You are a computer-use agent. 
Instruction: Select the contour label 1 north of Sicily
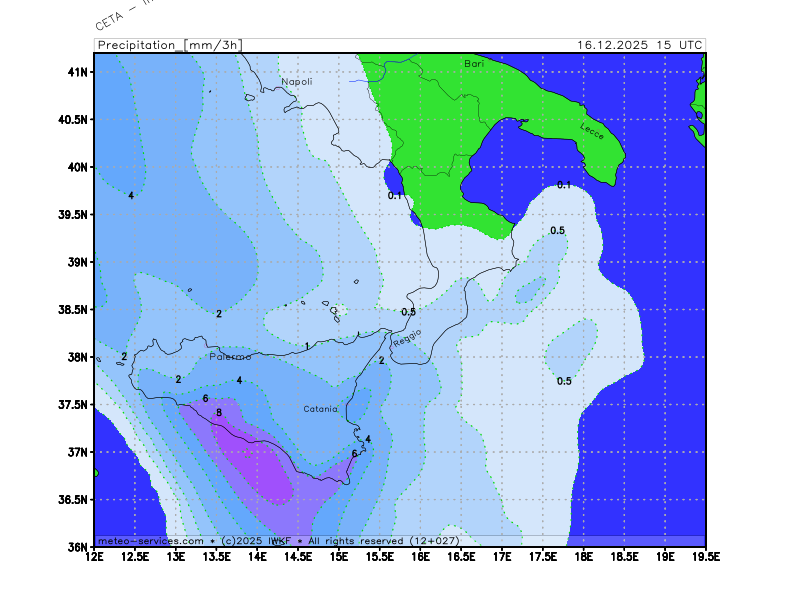(307, 346)
